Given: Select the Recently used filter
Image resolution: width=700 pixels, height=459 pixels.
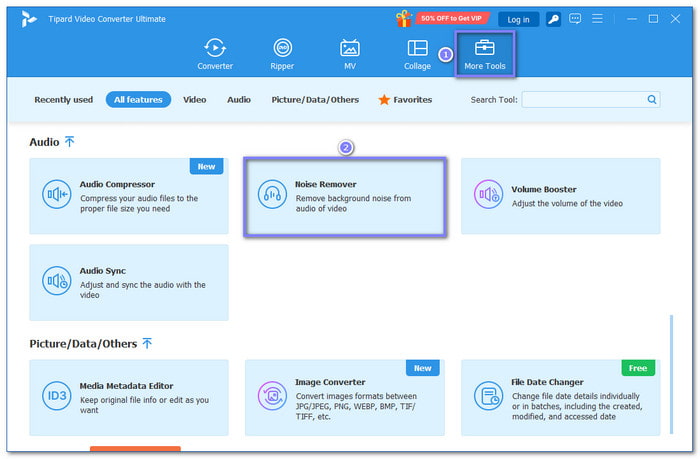Looking at the screenshot, I should (64, 100).
